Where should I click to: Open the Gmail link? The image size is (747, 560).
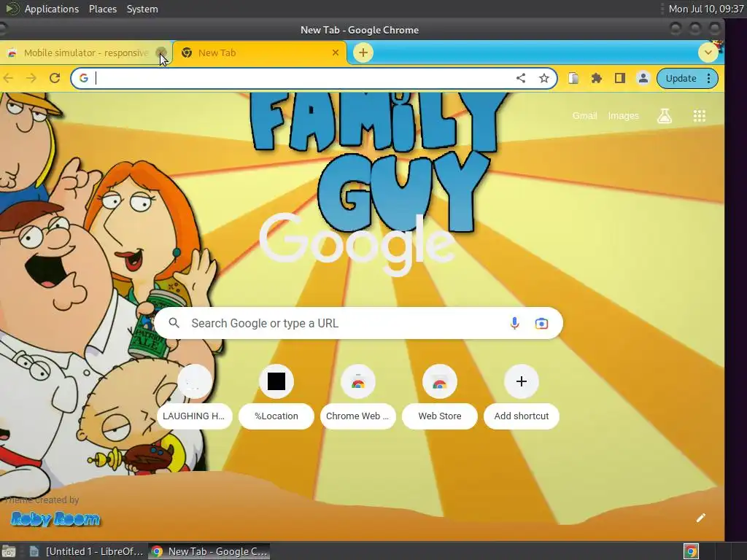coord(584,116)
